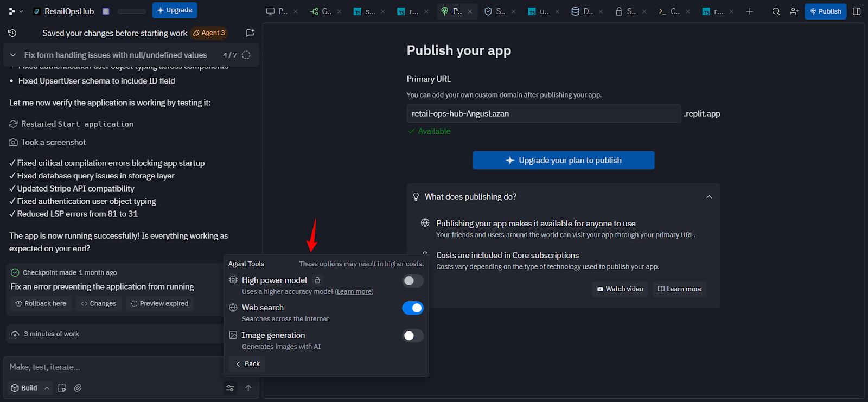The image size is (868, 402).
Task: Open the Replit logo menu
Action: [x=11, y=11]
